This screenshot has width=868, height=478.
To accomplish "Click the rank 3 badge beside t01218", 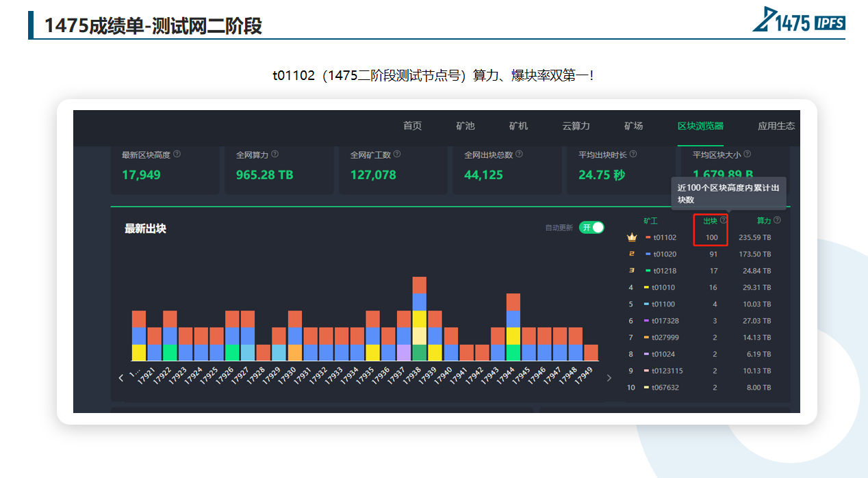I will point(631,271).
